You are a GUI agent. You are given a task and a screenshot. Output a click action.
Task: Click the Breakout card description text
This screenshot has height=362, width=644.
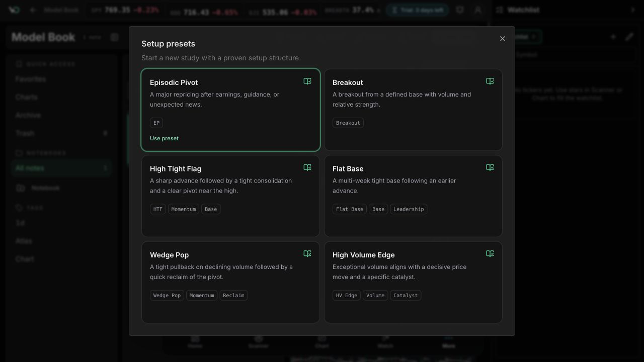402,100
